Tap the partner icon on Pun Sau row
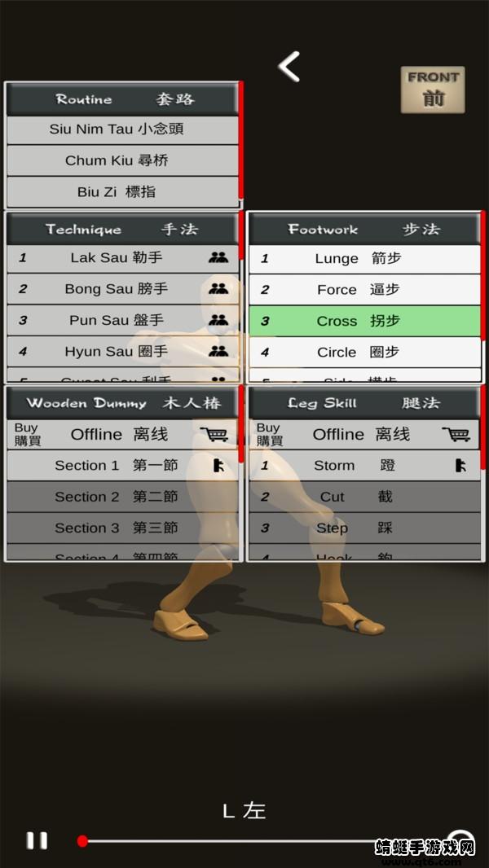 pos(218,320)
